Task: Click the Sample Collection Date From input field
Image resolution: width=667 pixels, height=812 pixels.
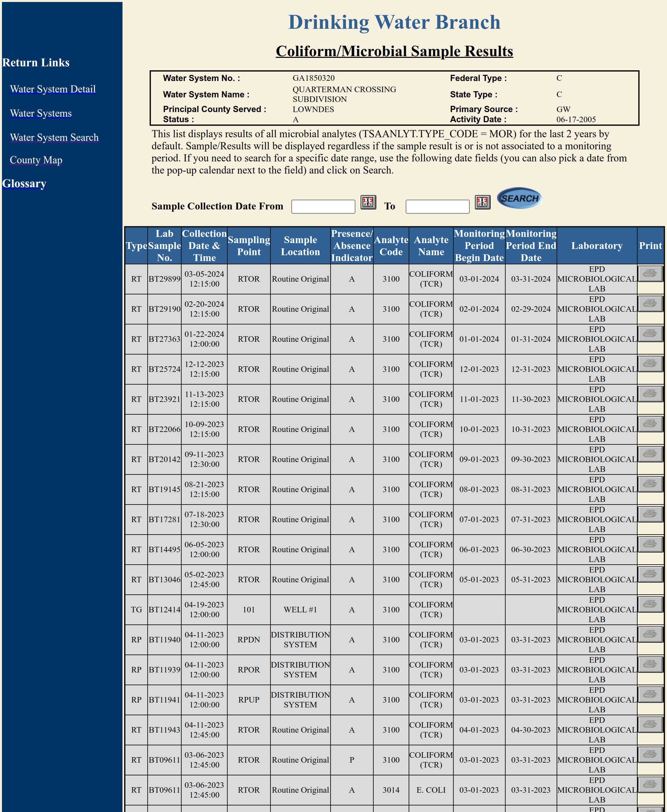Action: pyautogui.click(x=322, y=205)
